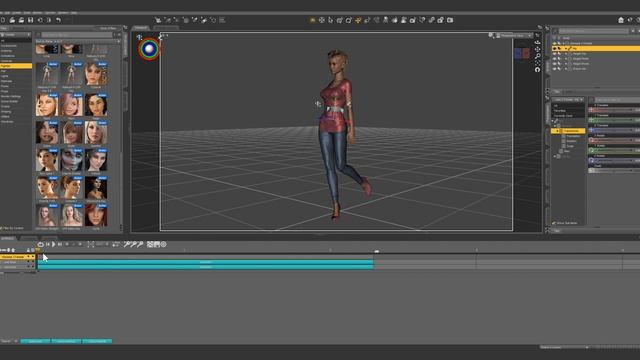Adjust the blue Z Translate slider
Image resolution: width=640 pixels, height=360 pixels.
613,130
